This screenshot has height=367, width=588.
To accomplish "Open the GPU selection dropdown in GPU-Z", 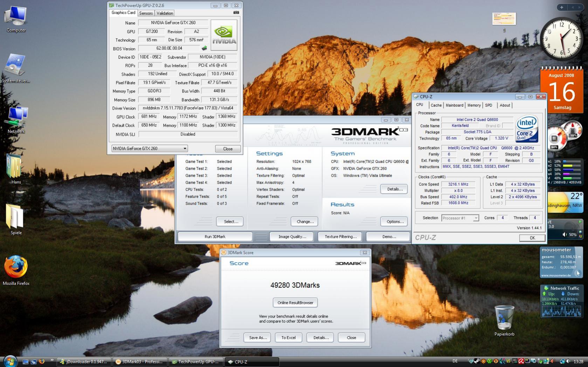I will coord(150,149).
